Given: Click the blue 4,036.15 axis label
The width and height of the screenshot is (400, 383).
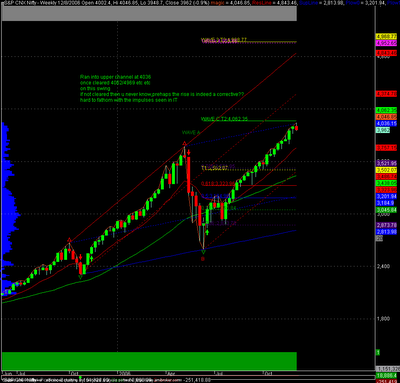Looking at the screenshot, I should 386,123.
